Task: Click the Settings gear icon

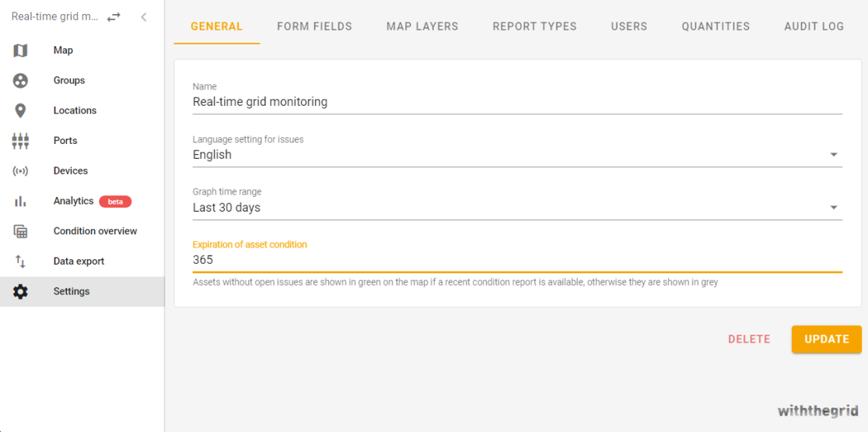Action: coord(20,291)
